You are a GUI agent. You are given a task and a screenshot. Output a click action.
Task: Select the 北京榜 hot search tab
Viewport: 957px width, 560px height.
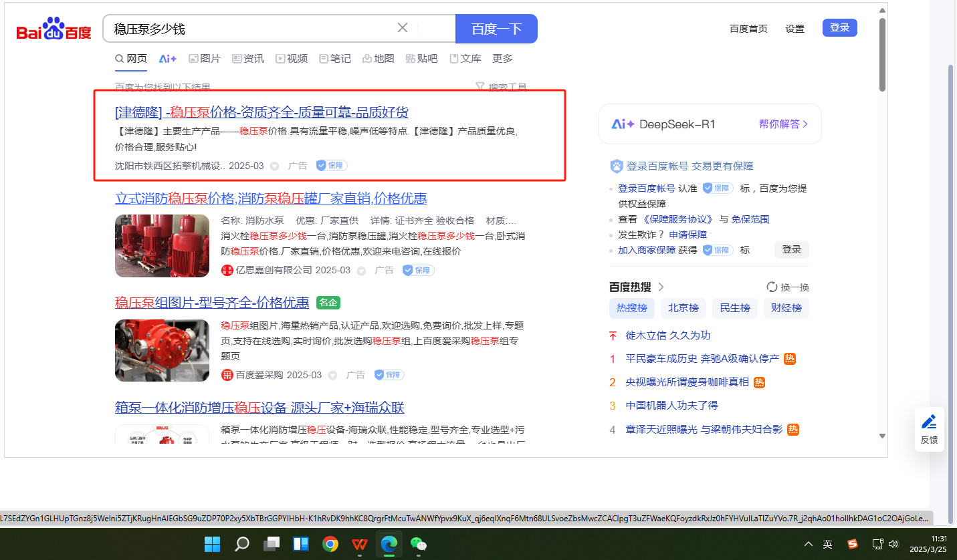pyautogui.click(x=683, y=308)
